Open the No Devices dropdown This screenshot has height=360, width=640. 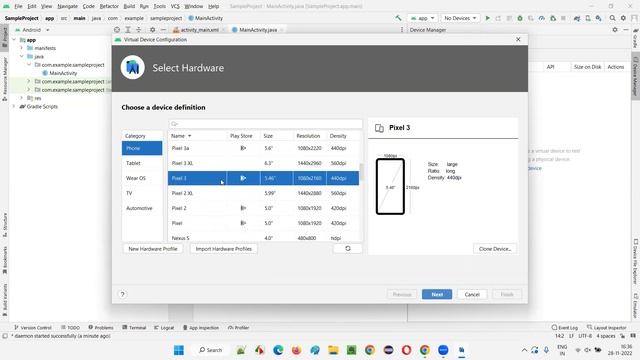coord(460,18)
